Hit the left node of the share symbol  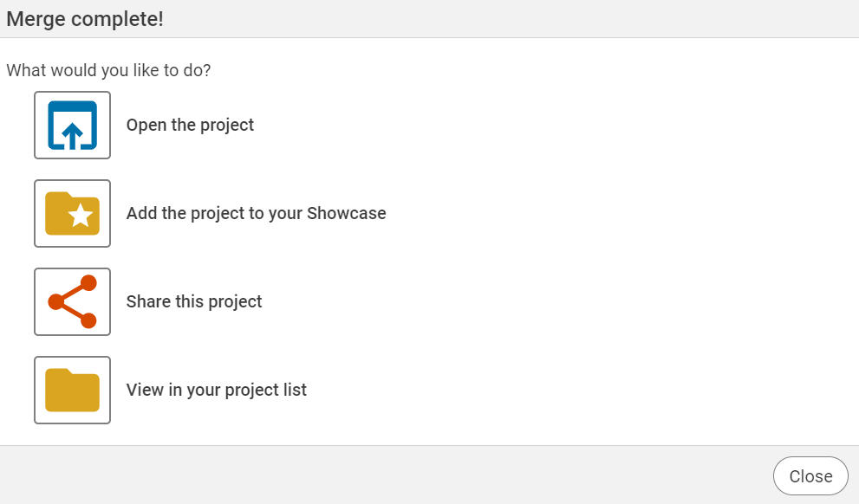tap(56, 302)
